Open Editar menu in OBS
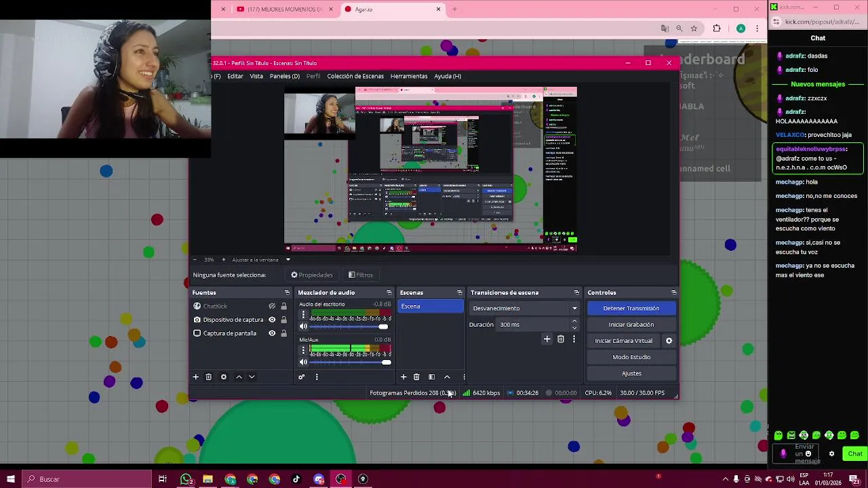Screen dimensions: 868x488 tap(235, 77)
